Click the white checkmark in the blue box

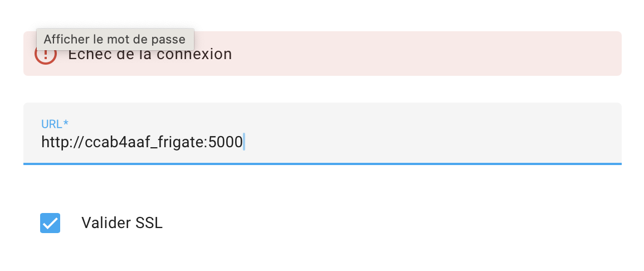coord(50,223)
